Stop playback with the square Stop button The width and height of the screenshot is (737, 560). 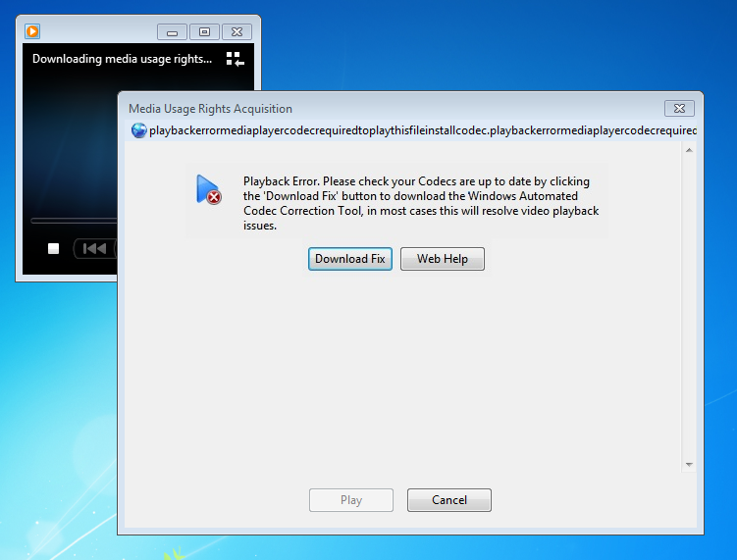pos(54,248)
